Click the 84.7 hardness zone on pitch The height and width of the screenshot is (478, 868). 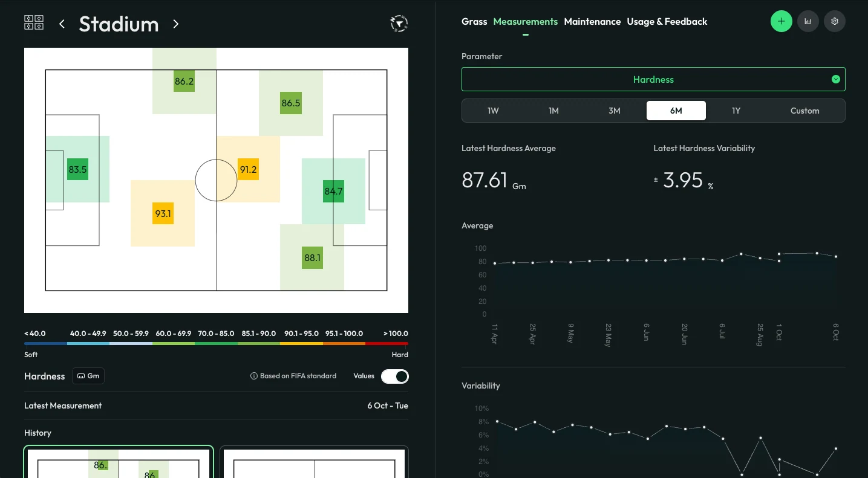(x=333, y=191)
